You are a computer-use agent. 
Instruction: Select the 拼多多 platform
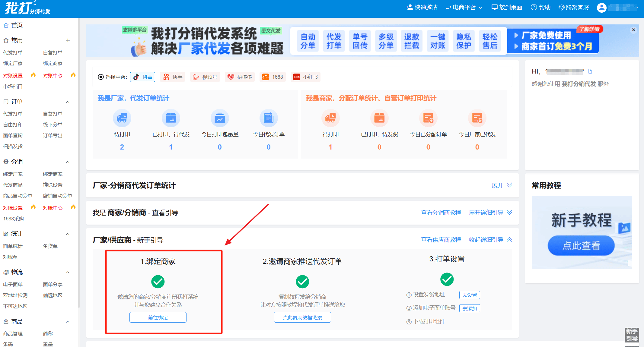[240, 77]
